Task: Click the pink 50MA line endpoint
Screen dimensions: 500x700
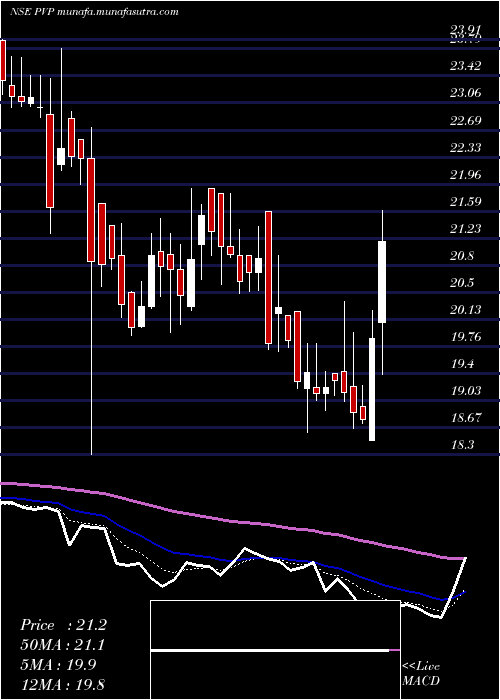Action: [x=466, y=558]
